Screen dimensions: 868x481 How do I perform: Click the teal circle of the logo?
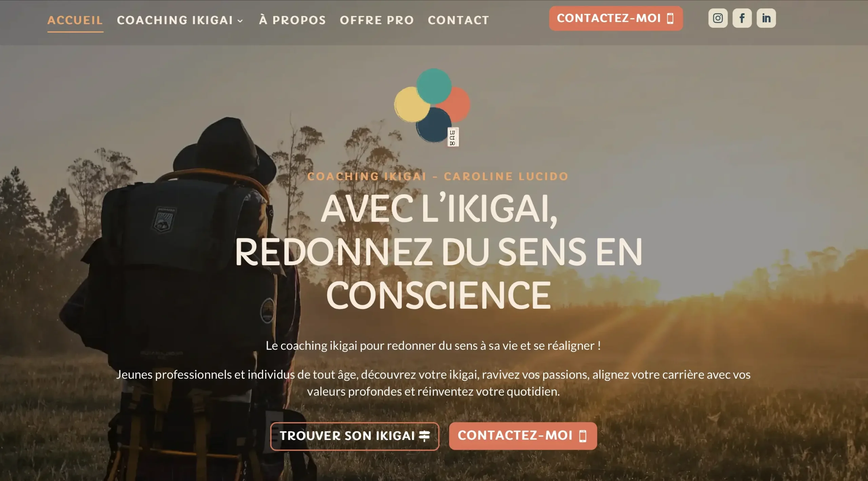point(434,86)
